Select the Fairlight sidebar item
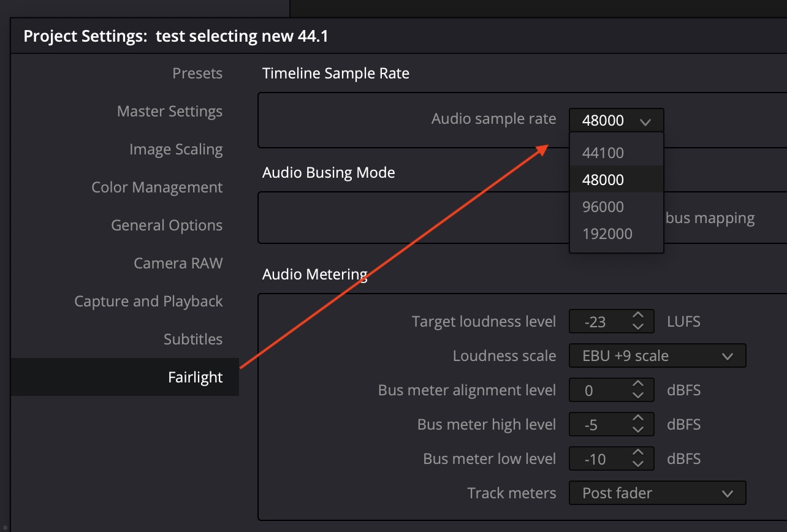 tap(125, 377)
